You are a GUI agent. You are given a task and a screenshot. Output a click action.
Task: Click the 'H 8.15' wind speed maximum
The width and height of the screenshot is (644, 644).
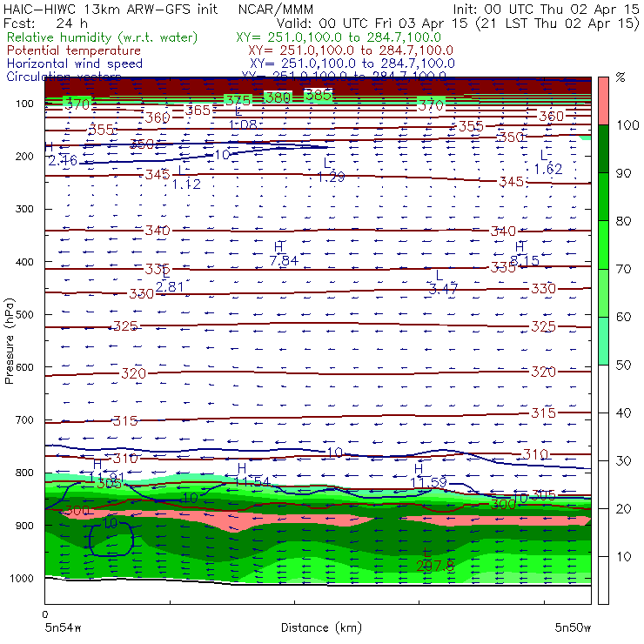525,254
